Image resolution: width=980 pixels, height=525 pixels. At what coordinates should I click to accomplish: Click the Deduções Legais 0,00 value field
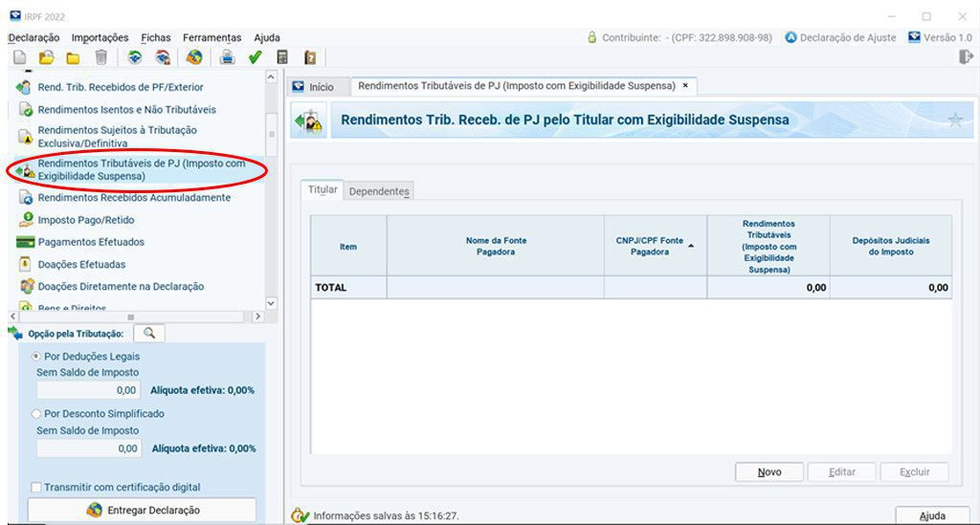pyautogui.click(x=88, y=390)
